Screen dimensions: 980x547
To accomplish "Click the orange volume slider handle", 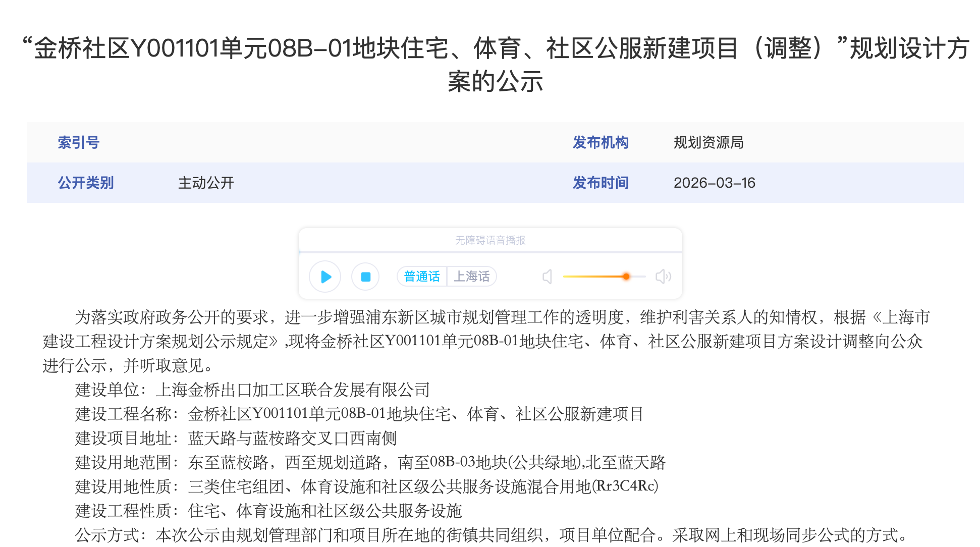I will pos(626,277).
